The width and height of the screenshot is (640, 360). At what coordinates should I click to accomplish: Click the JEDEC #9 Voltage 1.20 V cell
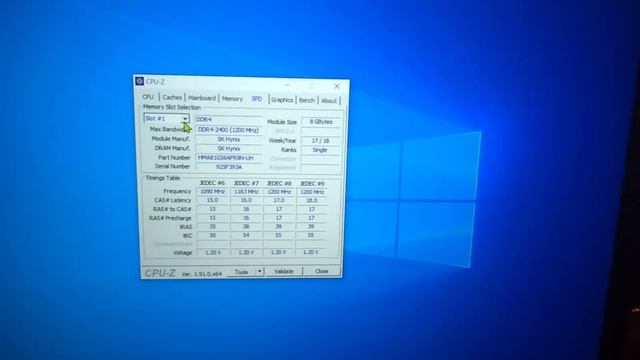pos(311,252)
